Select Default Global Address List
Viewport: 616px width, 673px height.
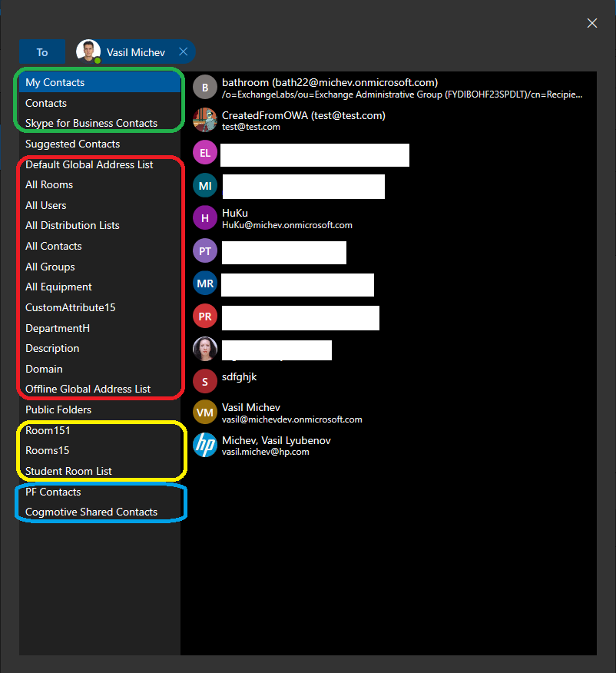[89, 164]
